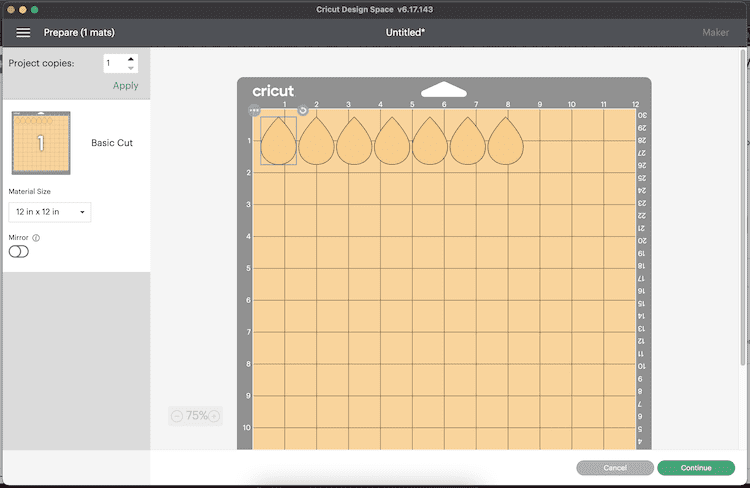Viewport: 750px width, 488px height.
Task: Click the Maker machine label
Action: coord(716,33)
